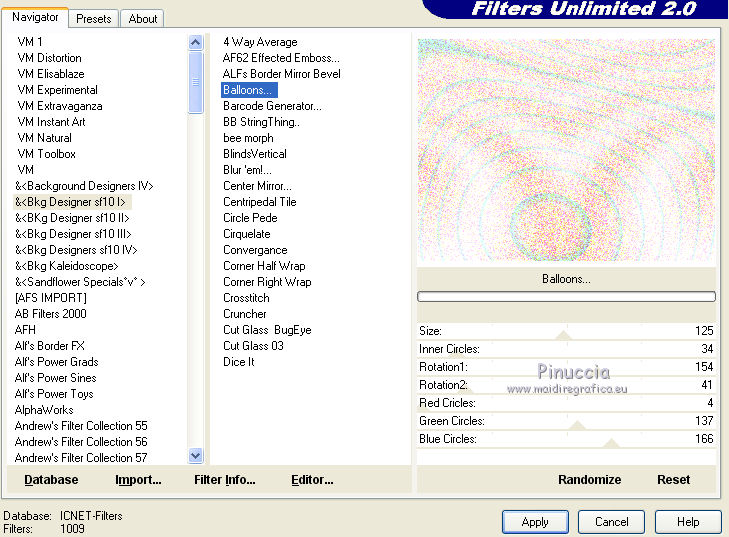Choose the Blur 'em!... filter
The image size is (729, 537).
247,170
